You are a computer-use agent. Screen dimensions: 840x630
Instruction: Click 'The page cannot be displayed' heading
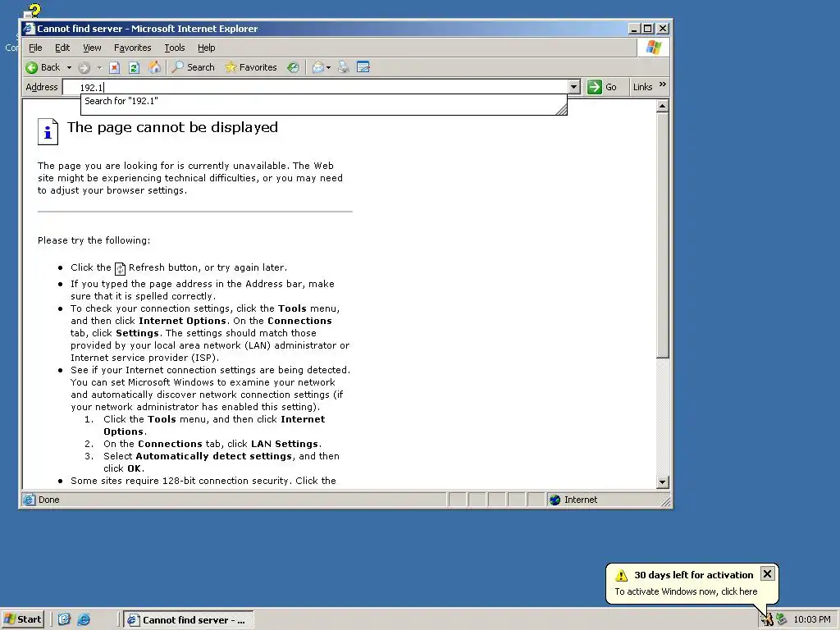pos(172,127)
